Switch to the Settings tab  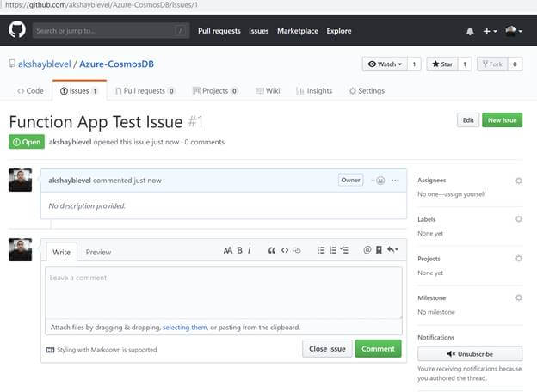pyautogui.click(x=367, y=90)
